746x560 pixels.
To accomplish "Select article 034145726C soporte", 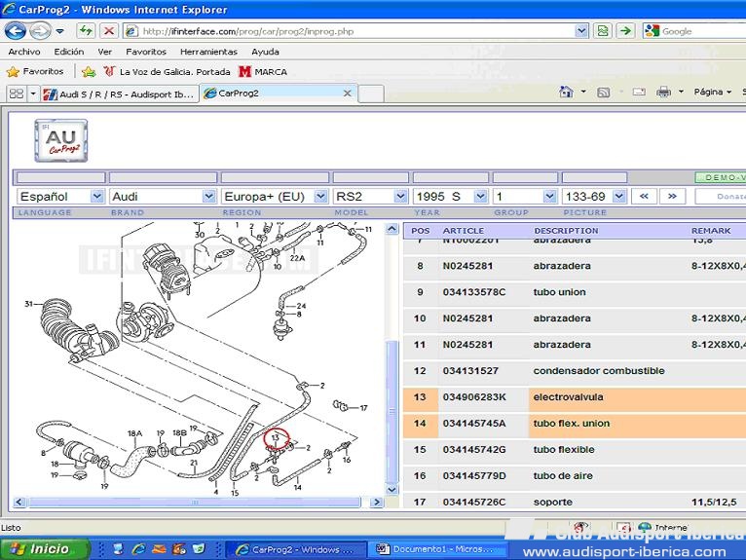I will click(x=575, y=502).
